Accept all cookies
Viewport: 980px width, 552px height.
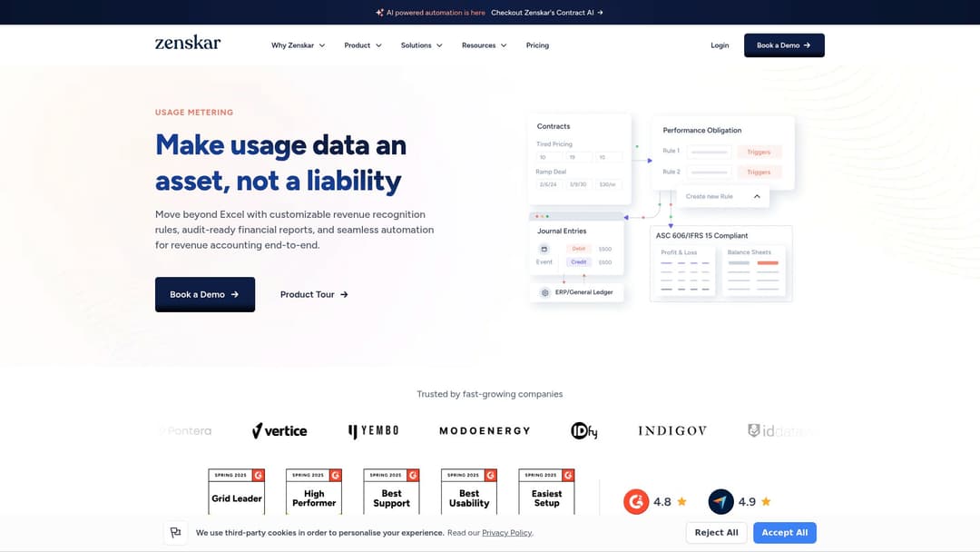click(x=784, y=533)
